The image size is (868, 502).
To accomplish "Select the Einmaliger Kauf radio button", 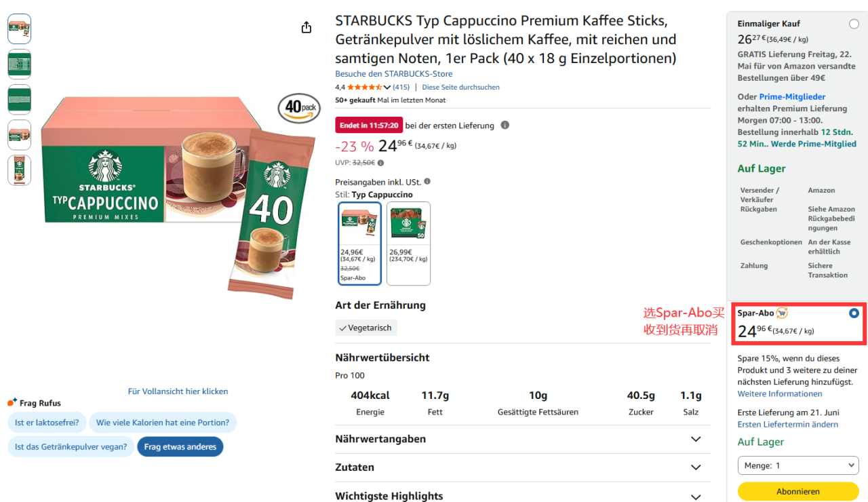I will point(854,24).
